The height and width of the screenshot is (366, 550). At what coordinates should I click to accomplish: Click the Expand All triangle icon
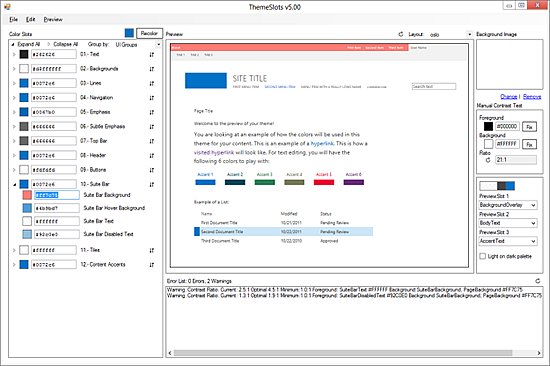click(13, 44)
